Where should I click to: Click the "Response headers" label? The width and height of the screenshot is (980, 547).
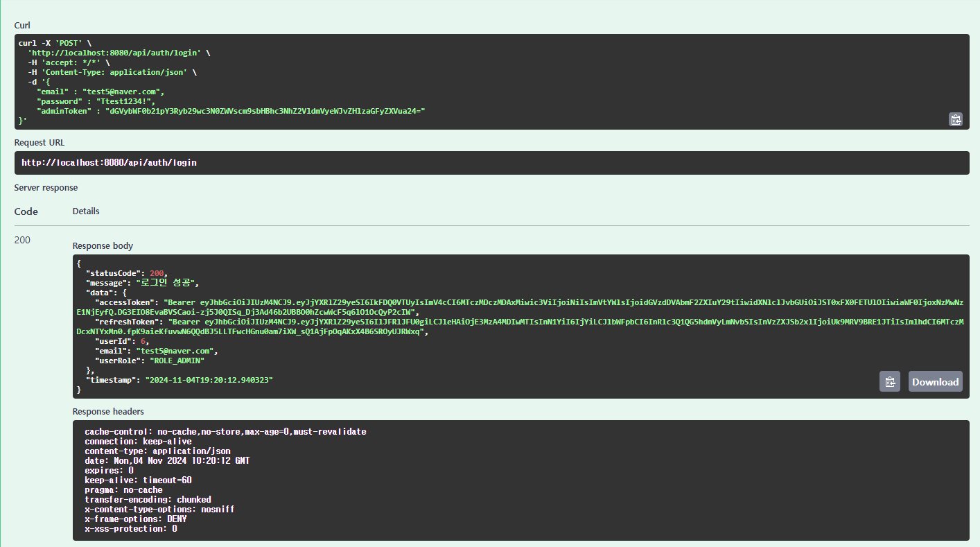[x=108, y=411]
